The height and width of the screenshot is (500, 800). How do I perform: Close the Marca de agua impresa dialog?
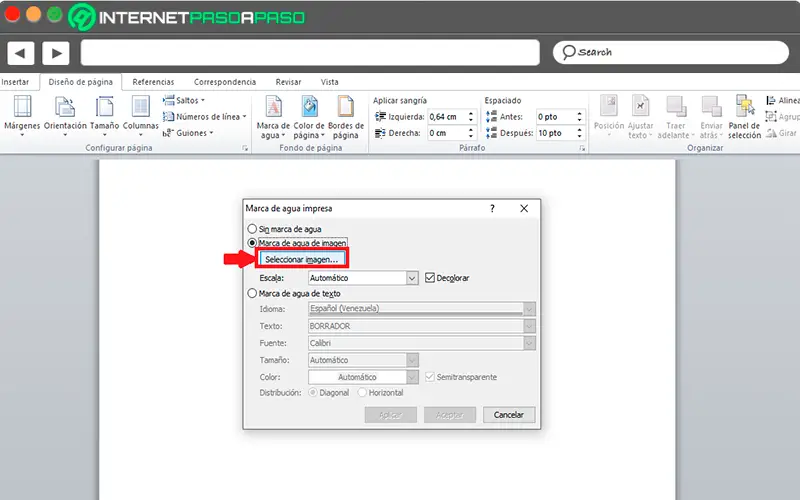coord(524,209)
